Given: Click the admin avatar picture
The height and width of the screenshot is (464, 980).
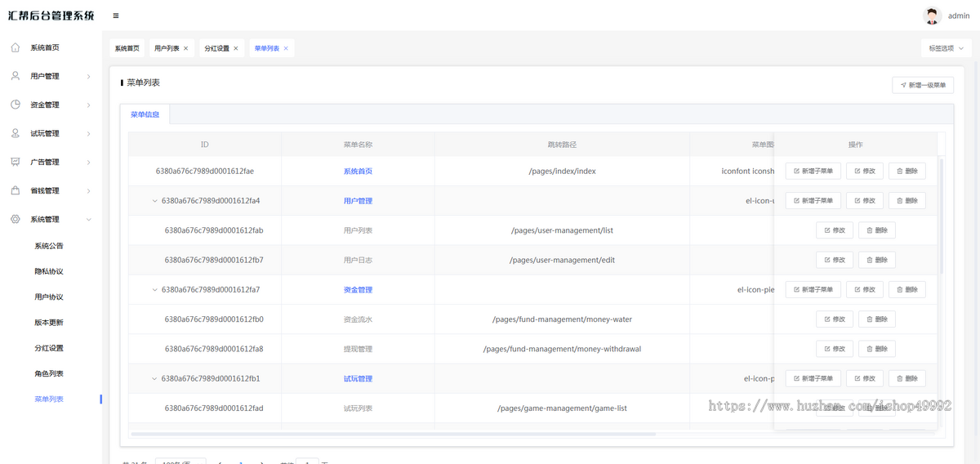Looking at the screenshot, I should pyautogui.click(x=932, y=16).
